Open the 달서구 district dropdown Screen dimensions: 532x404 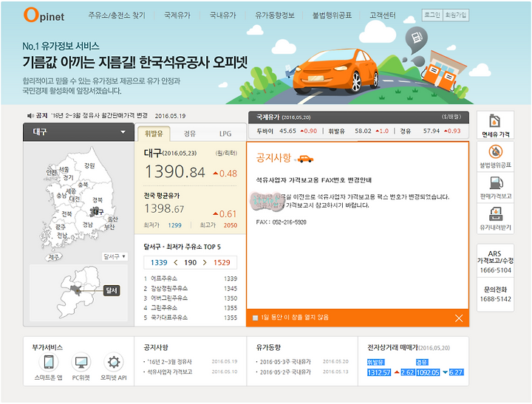coord(115,256)
